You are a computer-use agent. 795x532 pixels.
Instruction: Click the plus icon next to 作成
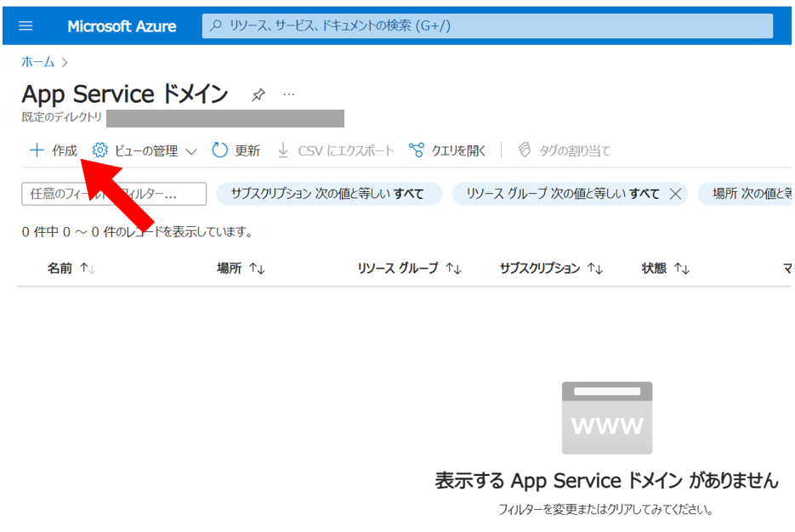37,150
